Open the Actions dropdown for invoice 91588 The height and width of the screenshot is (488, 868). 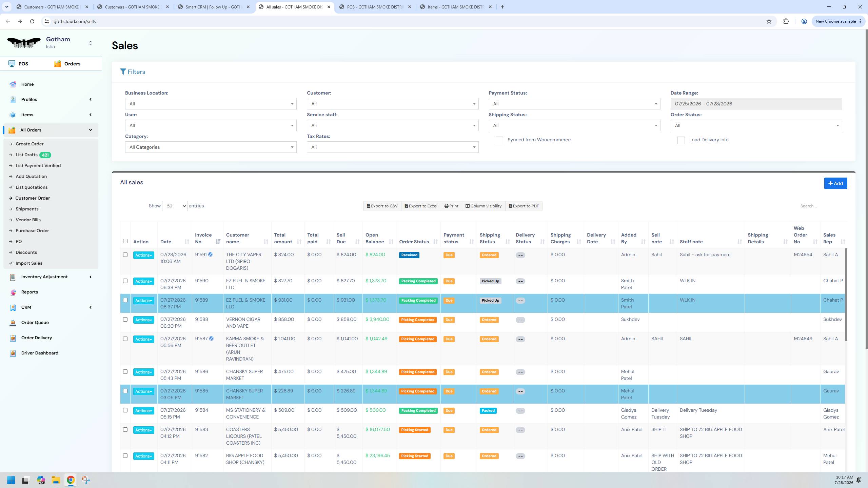[143, 320]
